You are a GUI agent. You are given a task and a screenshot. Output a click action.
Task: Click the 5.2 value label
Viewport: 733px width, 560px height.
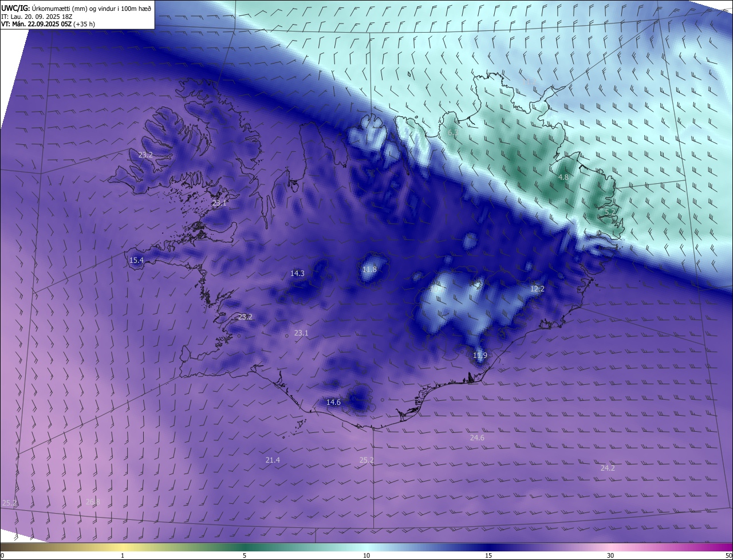(610, 212)
